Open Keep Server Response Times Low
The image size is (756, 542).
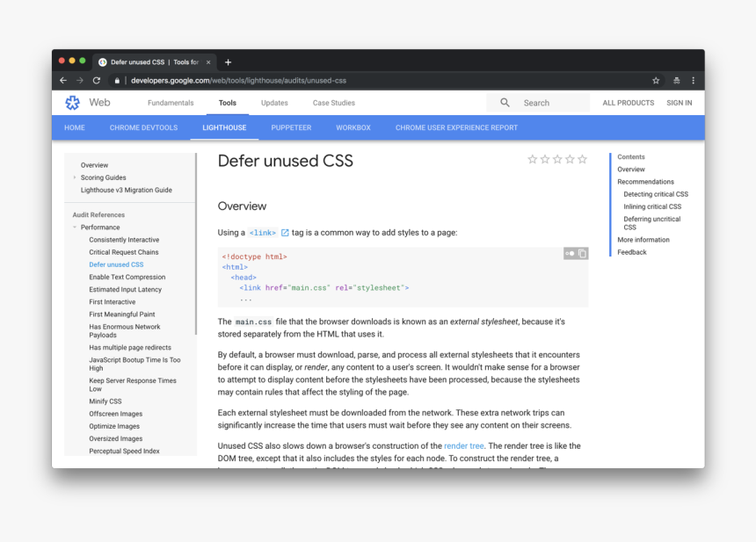pyautogui.click(x=133, y=385)
